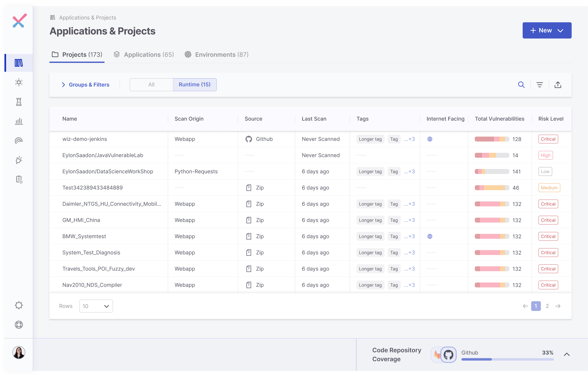Click the filter lines icon
This screenshot has height=377, width=588.
pyautogui.click(x=540, y=85)
